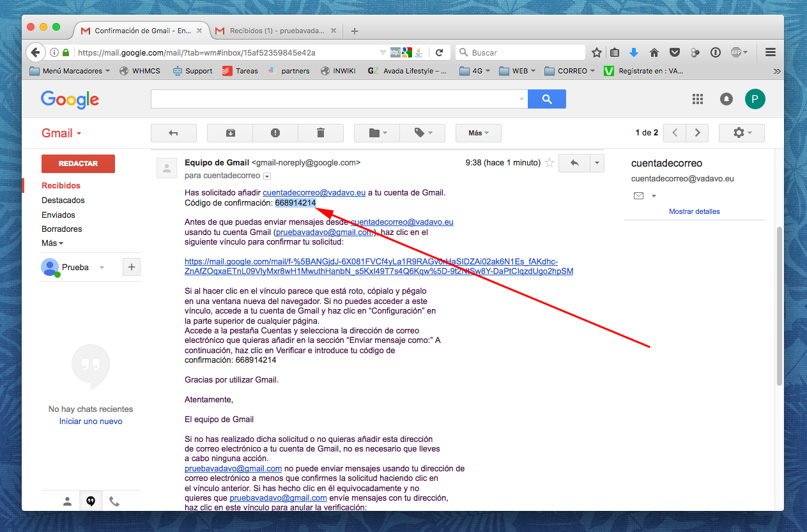The height and width of the screenshot is (532, 807).
Task: Open the Google apps grid
Action: pyautogui.click(x=698, y=99)
